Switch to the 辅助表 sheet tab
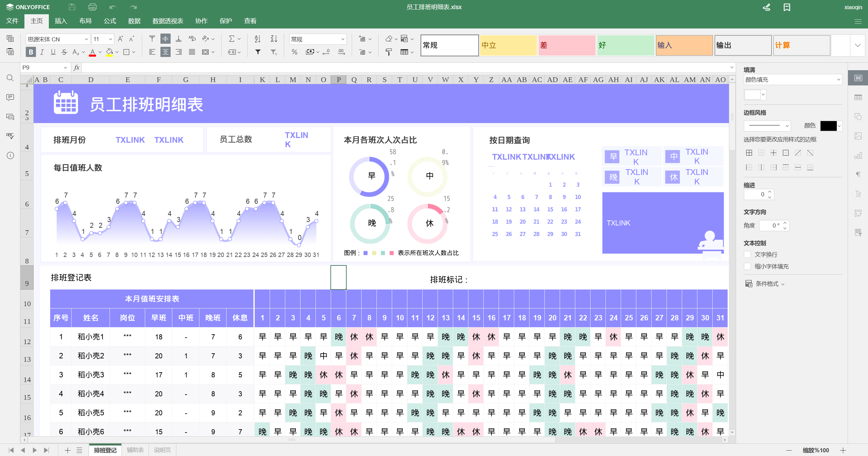868x456 pixels. coord(135,450)
